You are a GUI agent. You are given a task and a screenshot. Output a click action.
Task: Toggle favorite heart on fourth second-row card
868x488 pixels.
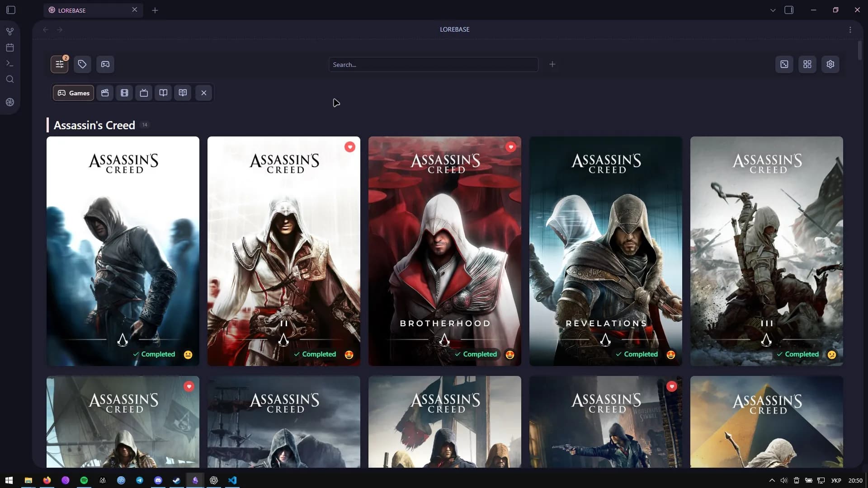672,386
